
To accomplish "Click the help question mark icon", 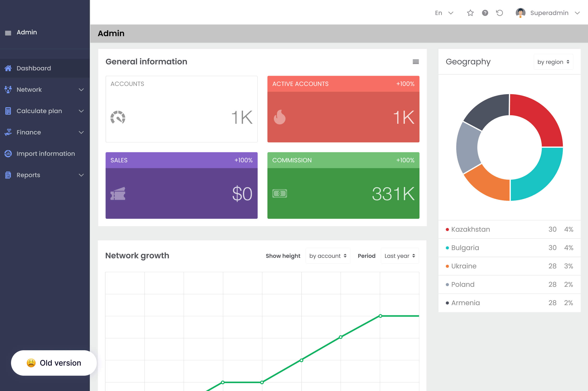I will [x=485, y=13].
